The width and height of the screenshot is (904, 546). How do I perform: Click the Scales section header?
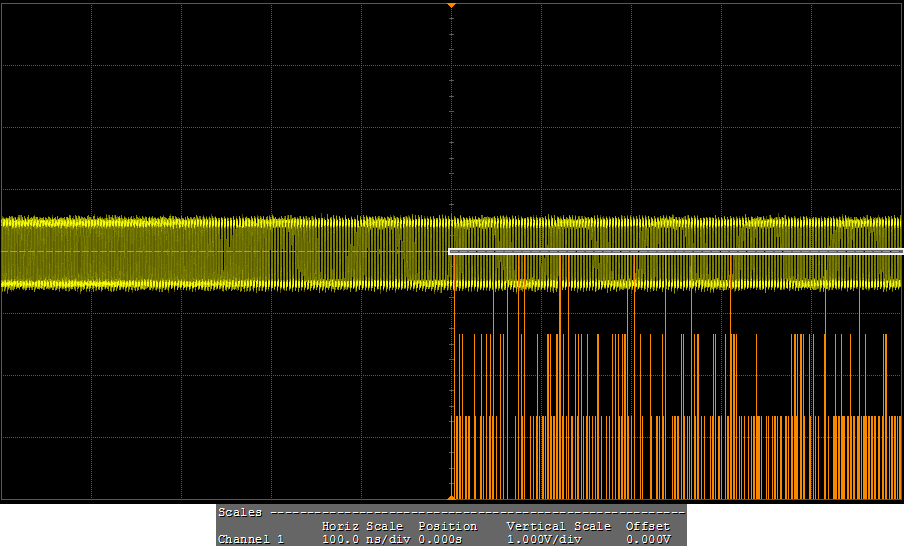[x=240, y=512]
